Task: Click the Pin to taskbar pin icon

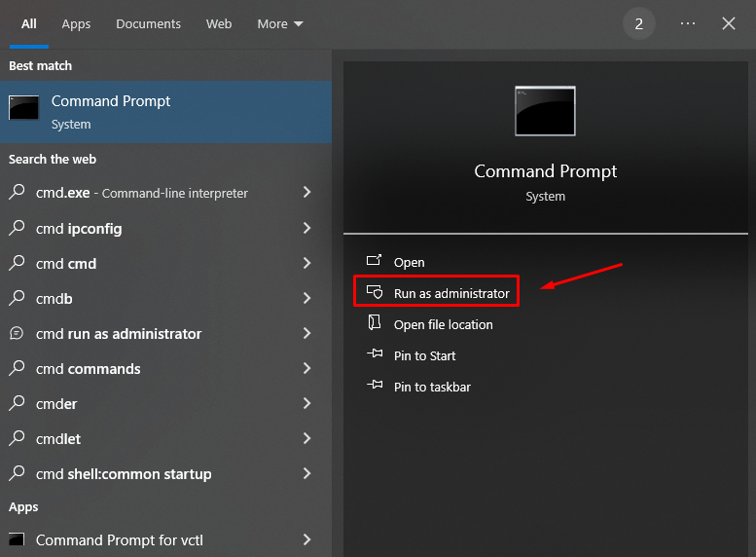Action: 374,387
